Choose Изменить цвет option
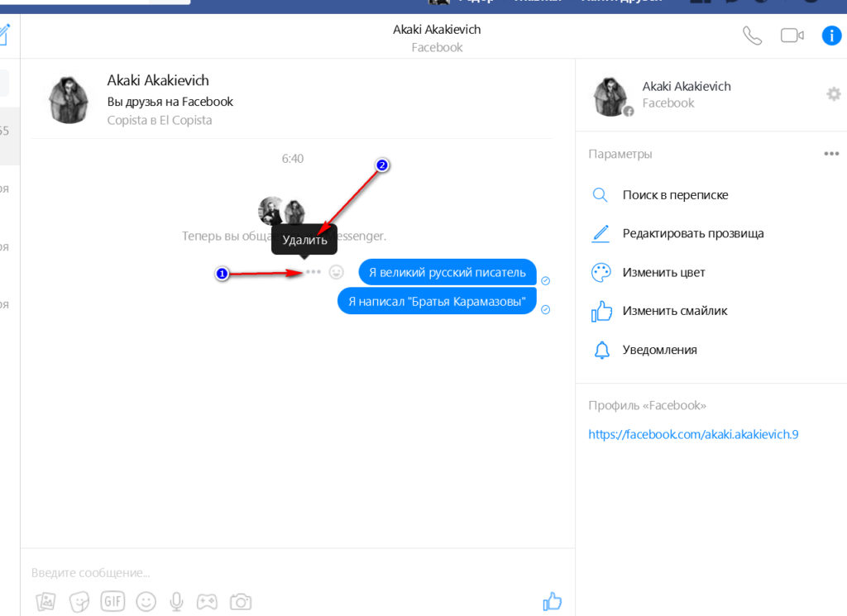Viewport: 847px width, 616px height. [x=663, y=272]
